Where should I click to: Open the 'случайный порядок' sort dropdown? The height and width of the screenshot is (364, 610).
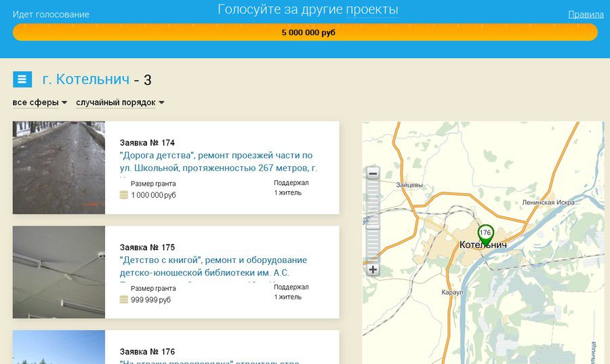(120, 102)
